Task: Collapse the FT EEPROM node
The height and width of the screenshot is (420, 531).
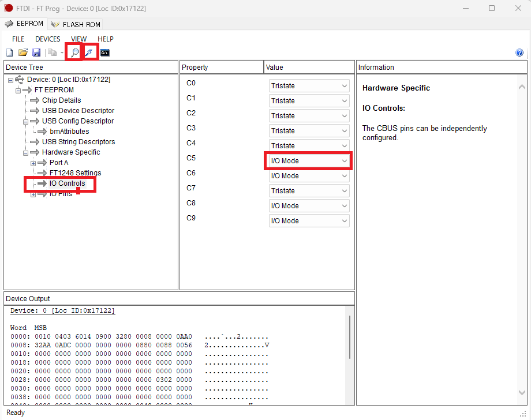Action: pos(18,91)
